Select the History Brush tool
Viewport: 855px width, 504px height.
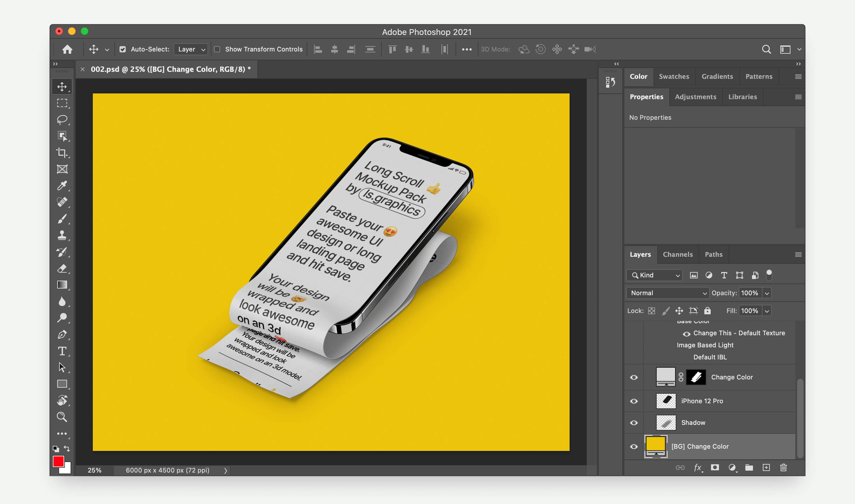coord(62,252)
